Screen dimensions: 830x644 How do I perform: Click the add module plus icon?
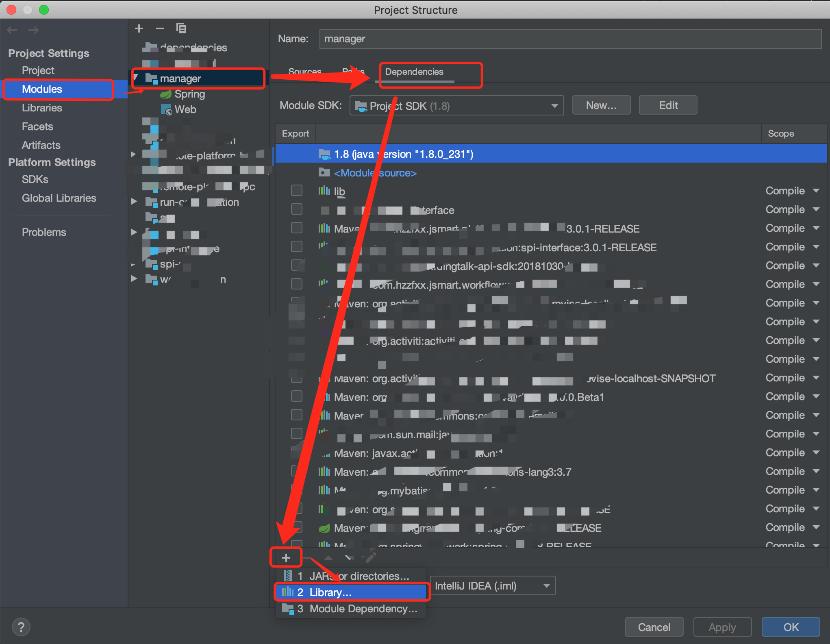pyautogui.click(x=139, y=28)
